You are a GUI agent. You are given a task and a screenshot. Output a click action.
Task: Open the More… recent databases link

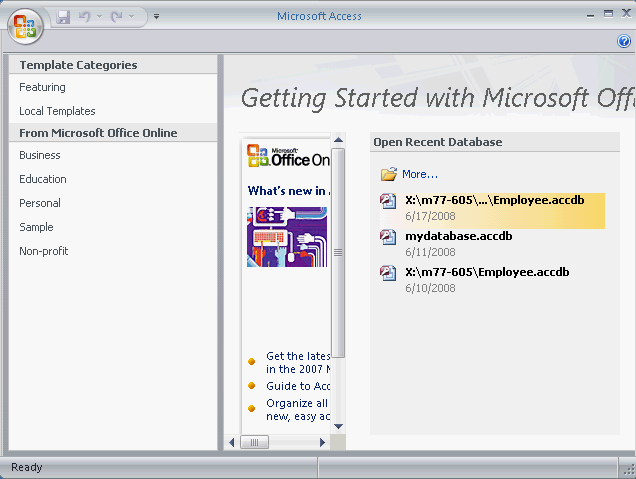pyautogui.click(x=420, y=174)
